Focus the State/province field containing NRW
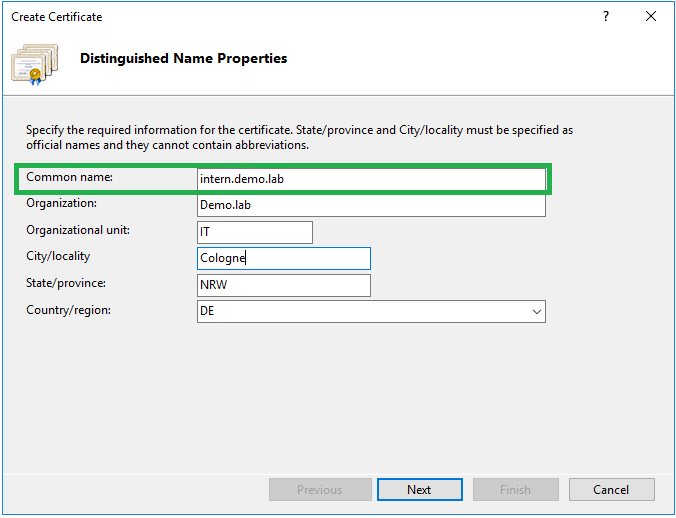The height and width of the screenshot is (518, 676). click(284, 285)
